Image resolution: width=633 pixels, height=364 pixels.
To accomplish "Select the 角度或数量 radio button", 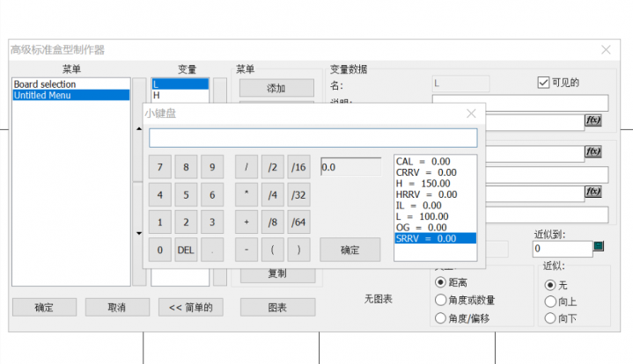I will point(440,300).
